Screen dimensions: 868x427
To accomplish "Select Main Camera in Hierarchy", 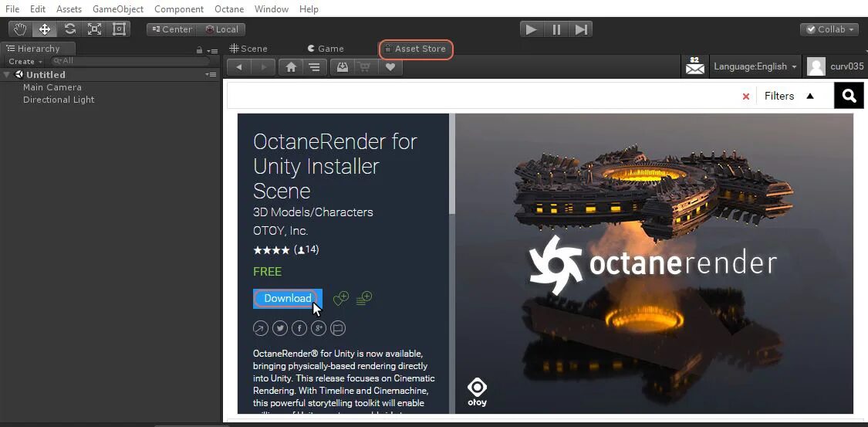I will (x=52, y=87).
